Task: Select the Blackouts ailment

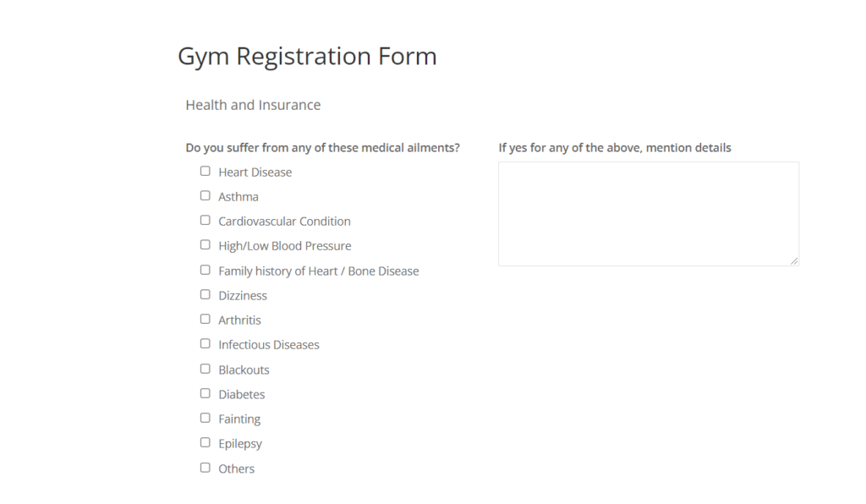Action: [205, 368]
